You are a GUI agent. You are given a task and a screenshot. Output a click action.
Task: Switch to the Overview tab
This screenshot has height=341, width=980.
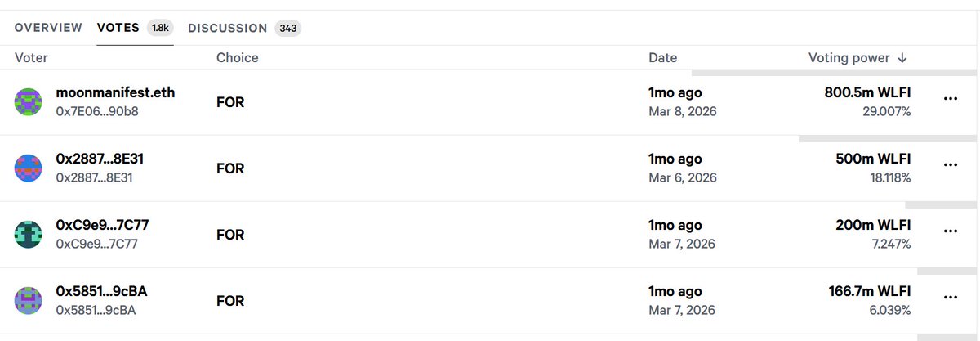(x=48, y=28)
